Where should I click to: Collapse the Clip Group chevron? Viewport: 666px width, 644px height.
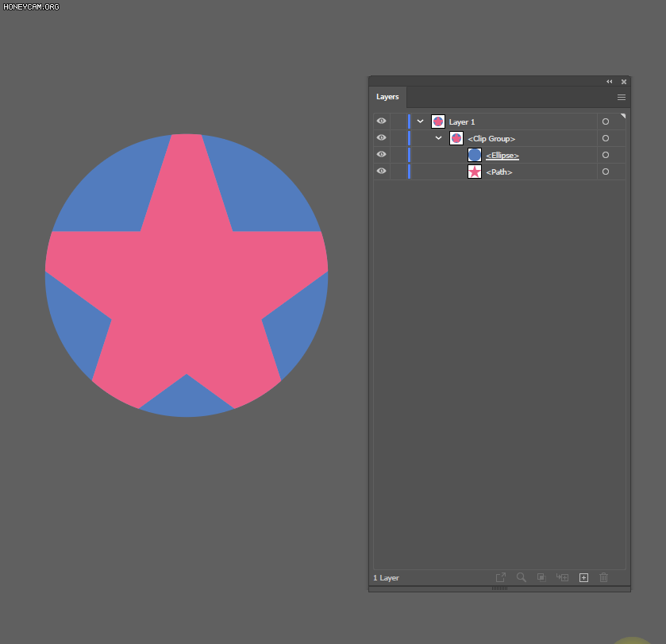pos(438,138)
